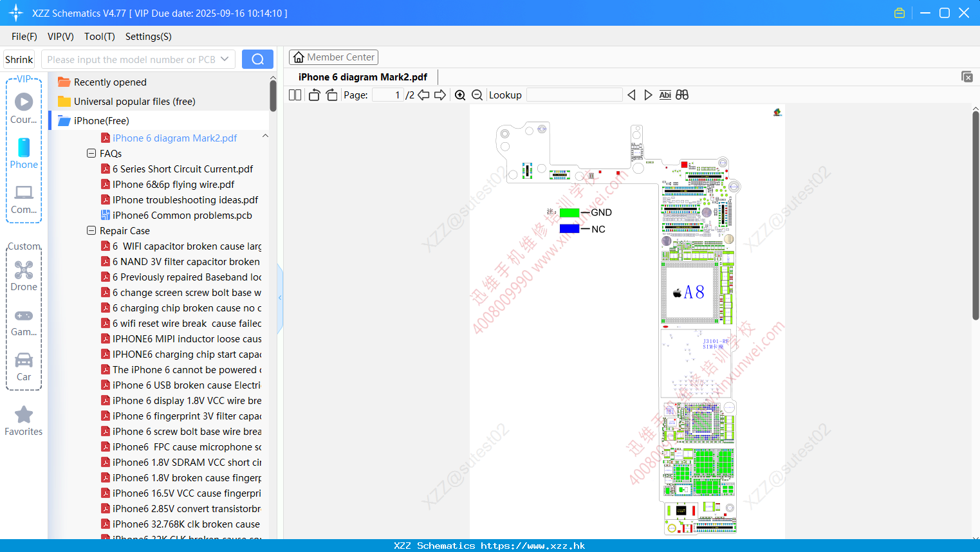Open the Settings menu
The height and width of the screenshot is (552, 980).
149,37
